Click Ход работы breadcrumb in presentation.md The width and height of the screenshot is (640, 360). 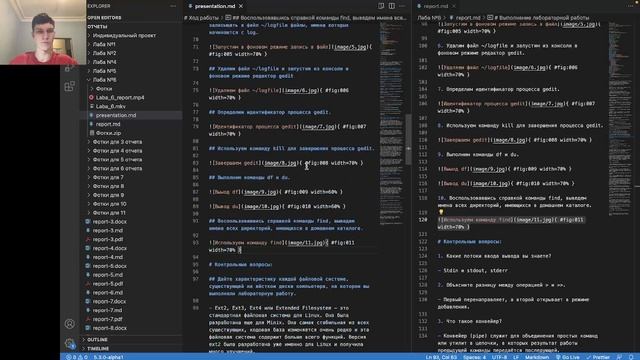pyautogui.click(x=201, y=18)
